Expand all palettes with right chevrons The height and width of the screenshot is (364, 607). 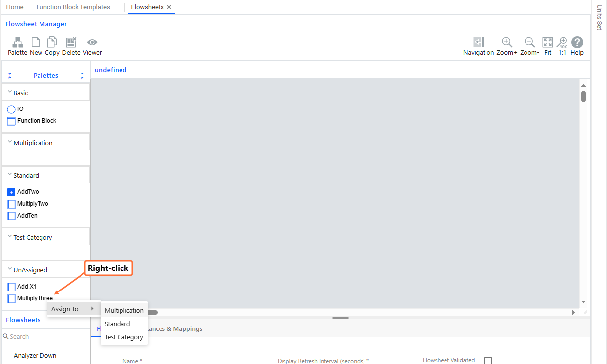click(82, 76)
